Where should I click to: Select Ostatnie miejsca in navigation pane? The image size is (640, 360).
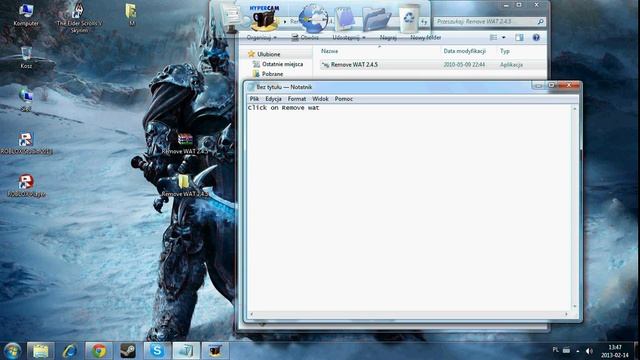[282, 64]
